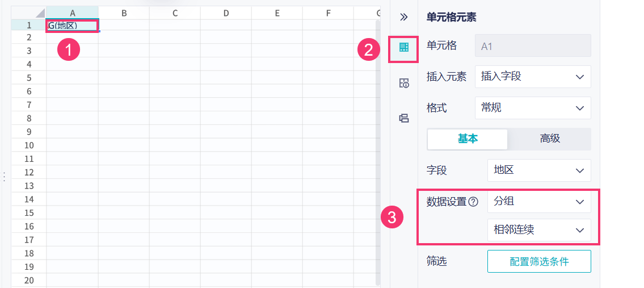
Task: Click the help icon beside 数据设置
Action: click(x=474, y=202)
